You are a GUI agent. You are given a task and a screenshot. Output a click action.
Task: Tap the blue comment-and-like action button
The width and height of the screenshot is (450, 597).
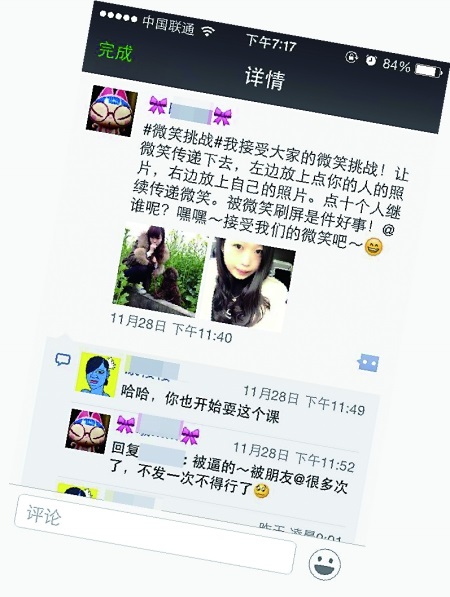click(x=368, y=363)
